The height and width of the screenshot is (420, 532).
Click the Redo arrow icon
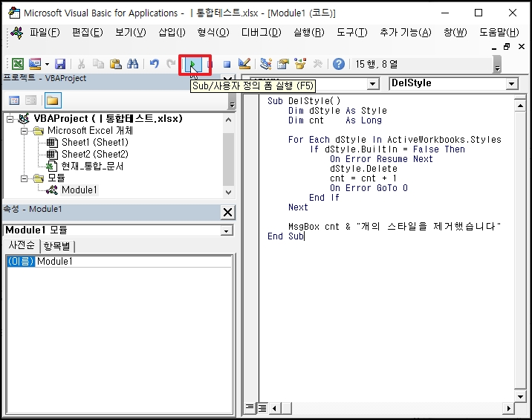[x=171, y=64]
